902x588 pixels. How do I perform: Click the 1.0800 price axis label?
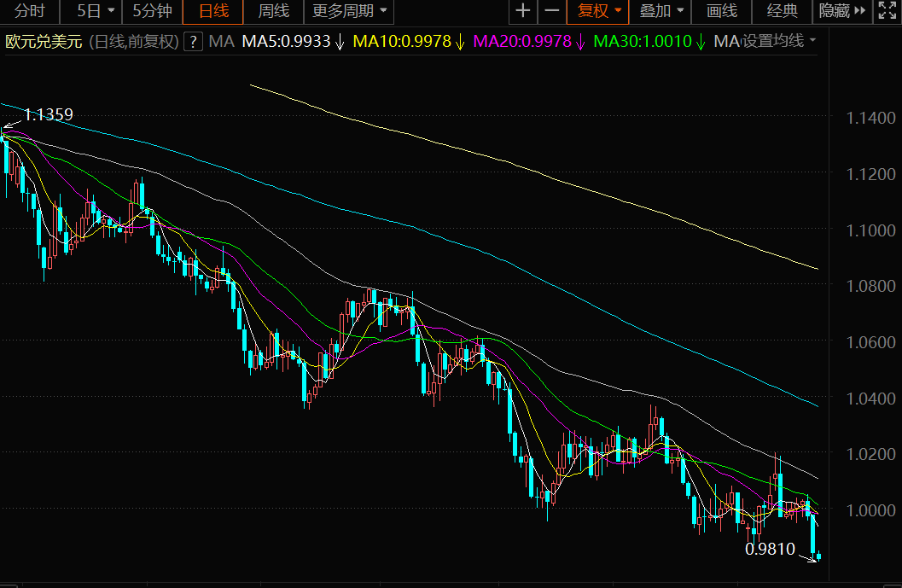coord(870,286)
